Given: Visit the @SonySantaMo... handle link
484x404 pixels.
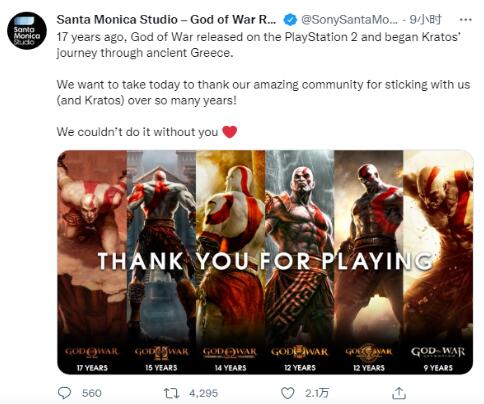Looking at the screenshot, I should click(x=349, y=20).
